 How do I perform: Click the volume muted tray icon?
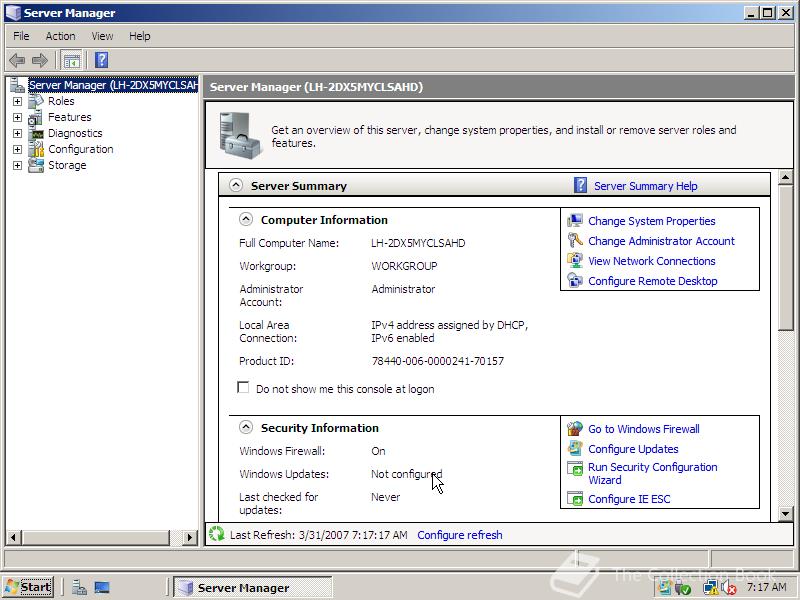[x=730, y=588]
